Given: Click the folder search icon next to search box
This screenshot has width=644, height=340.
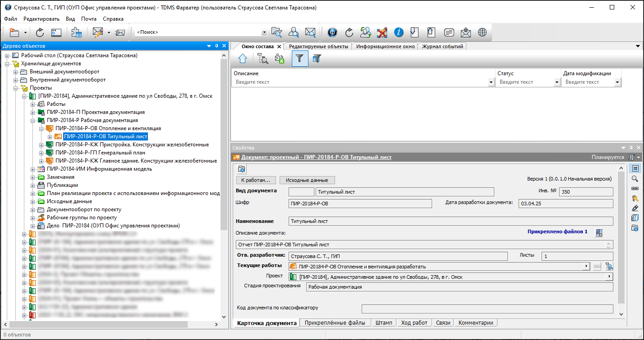Looking at the screenshot, I should 276,32.
